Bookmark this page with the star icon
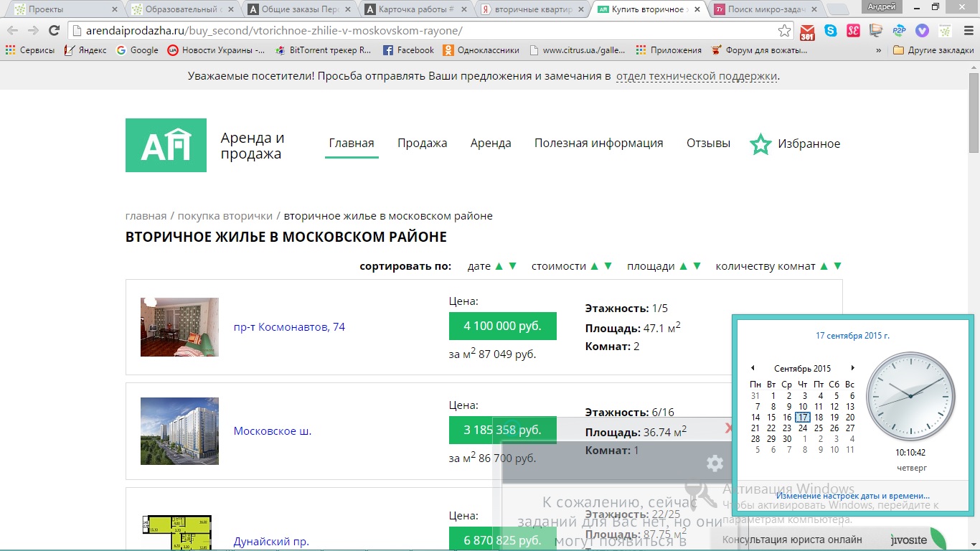This screenshot has width=980, height=551. click(785, 31)
